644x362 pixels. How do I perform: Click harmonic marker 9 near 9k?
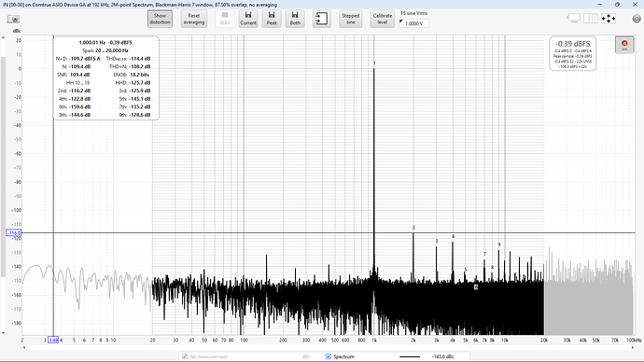[x=499, y=244]
